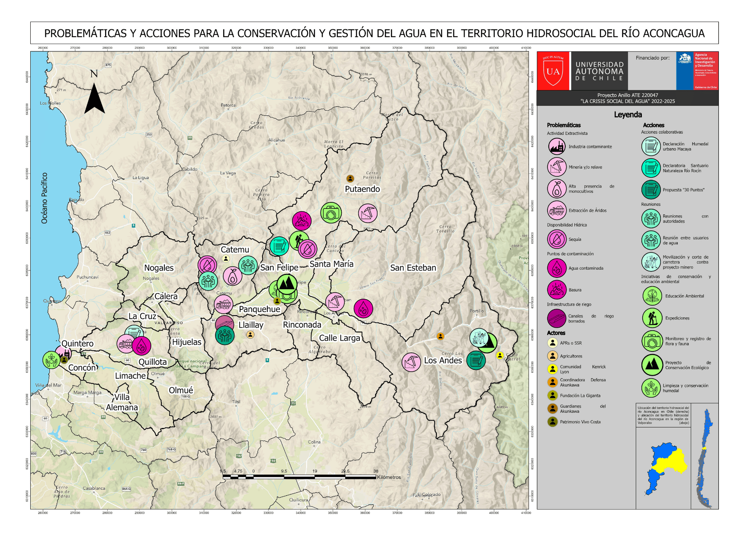Click the Basura legend icon
Screen dimensions: 756x536
[557, 290]
